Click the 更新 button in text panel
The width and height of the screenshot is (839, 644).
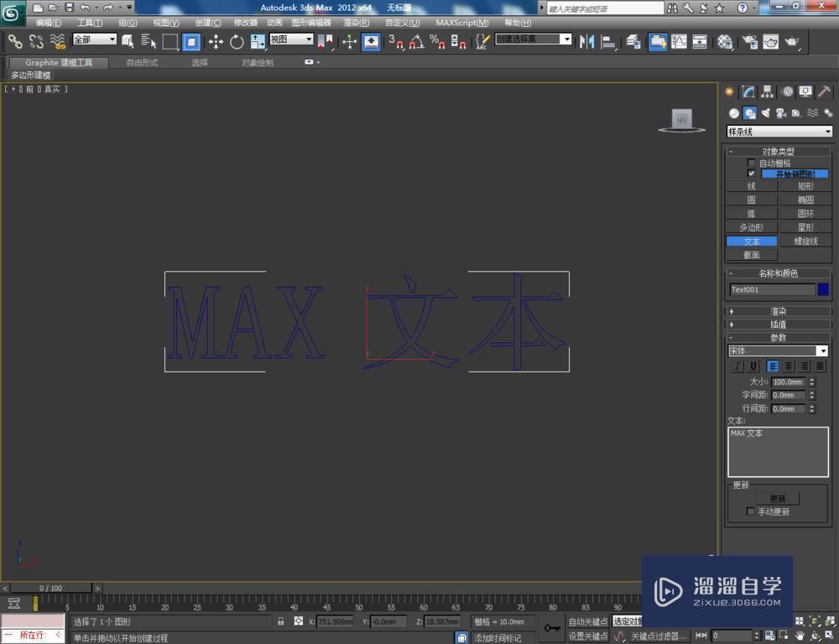(x=777, y=498)
